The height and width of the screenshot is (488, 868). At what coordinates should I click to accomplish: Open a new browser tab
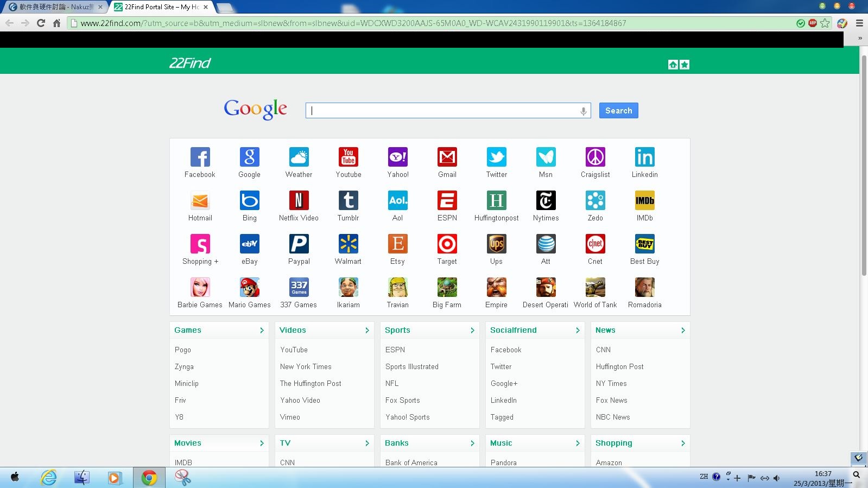click(x=225, y=7)
